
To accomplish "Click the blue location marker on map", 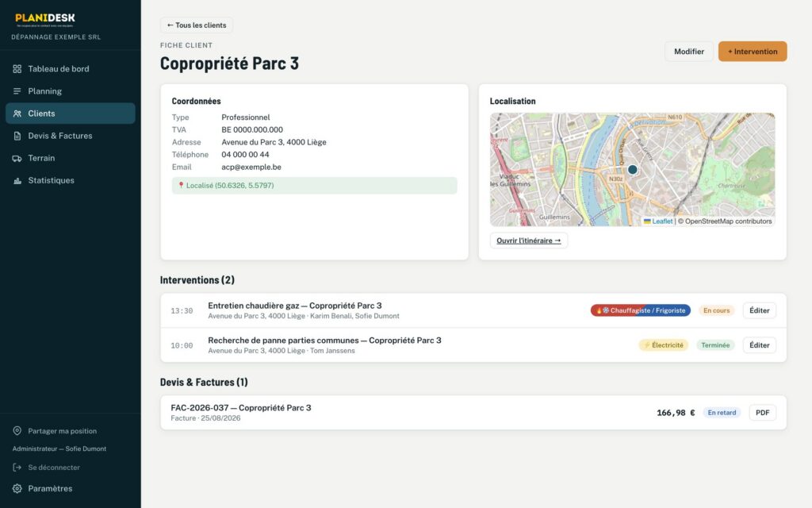I will tap(632, 170).
